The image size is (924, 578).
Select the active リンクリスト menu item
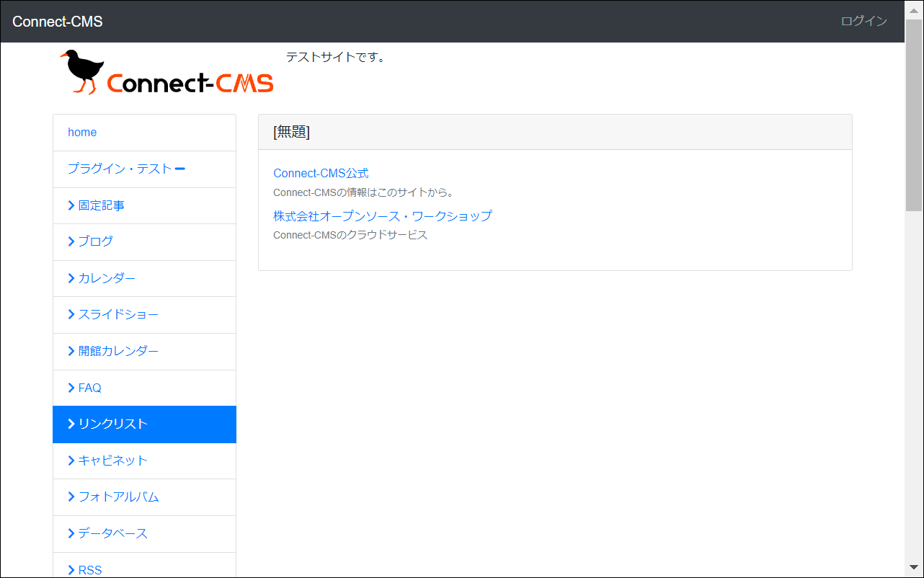144,424
